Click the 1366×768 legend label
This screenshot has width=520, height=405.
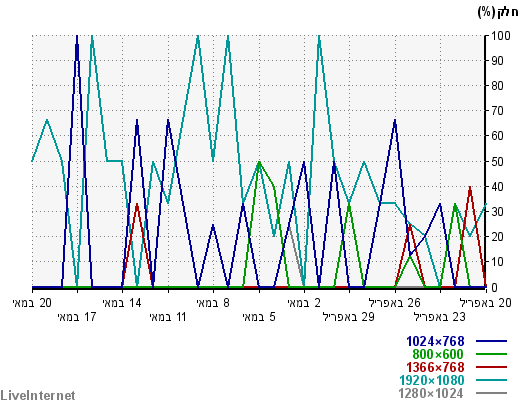(435, 367)
